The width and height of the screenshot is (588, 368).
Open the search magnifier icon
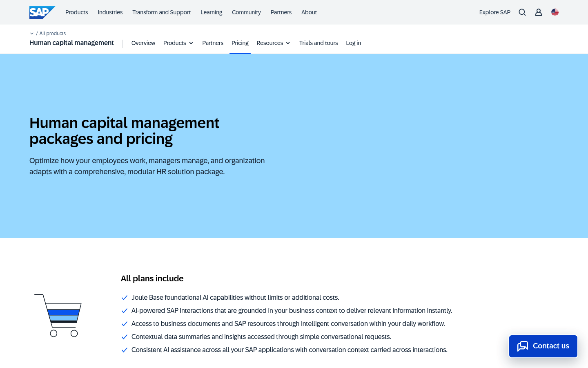click(522, 12)
